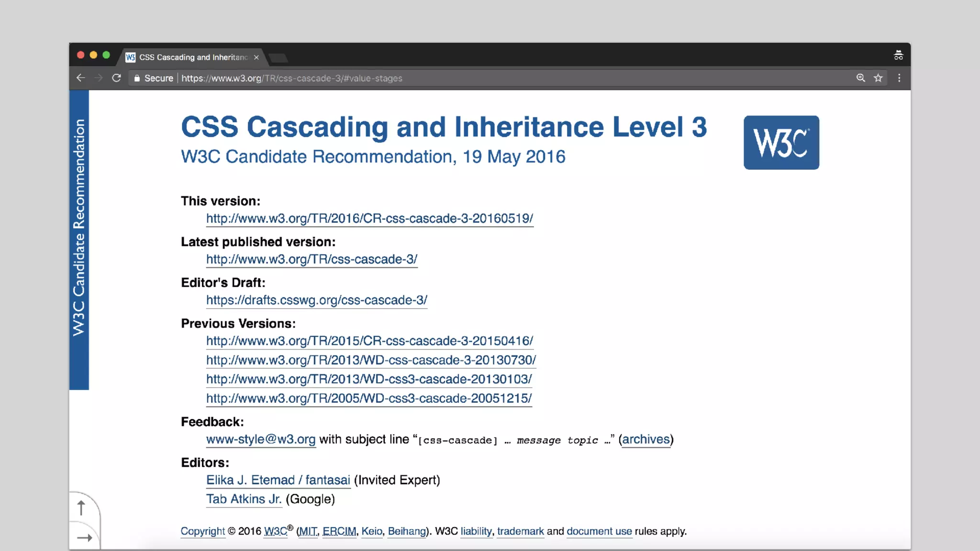The image size is (980, 551).
Task: Click the Beihang link
Action: tap(407, 531)
